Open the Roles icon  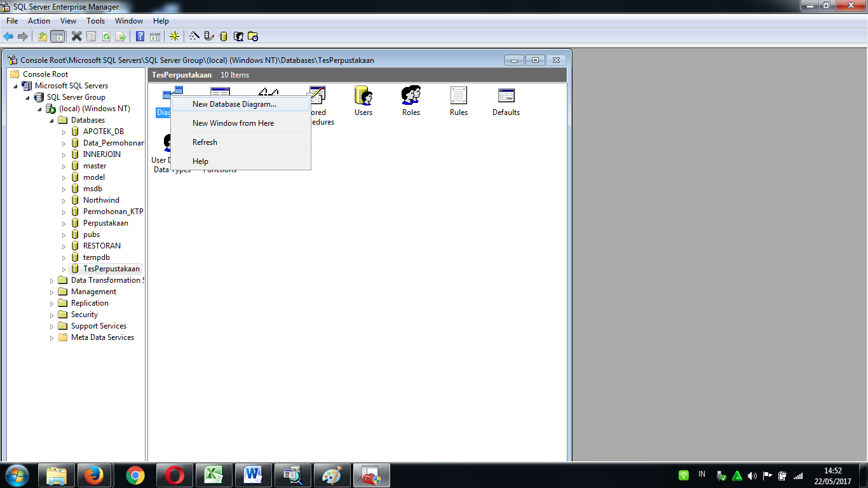pyautogui.click(x=411, y=102)
